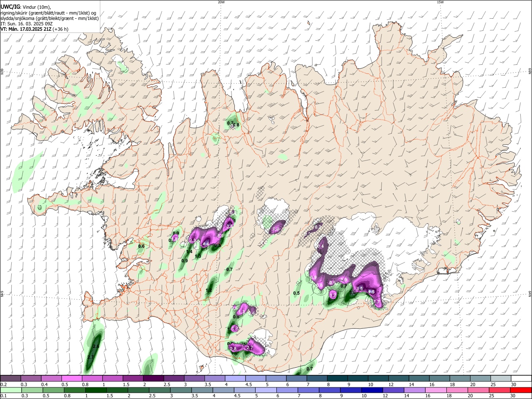The width and height of the screenshot is (532, 399).
Task: Select bright pink snow swatch between 0.5 and 0.8
Action: click(71, 378)
